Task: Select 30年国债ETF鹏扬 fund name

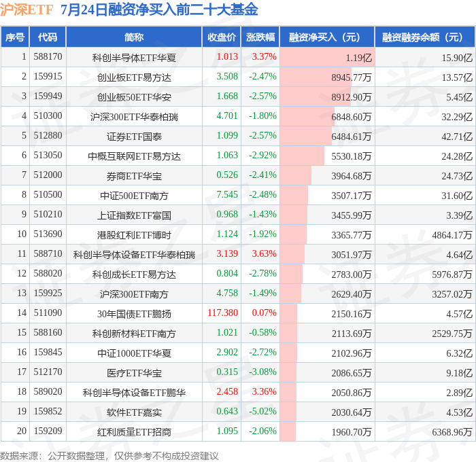Action: (134, 314)
